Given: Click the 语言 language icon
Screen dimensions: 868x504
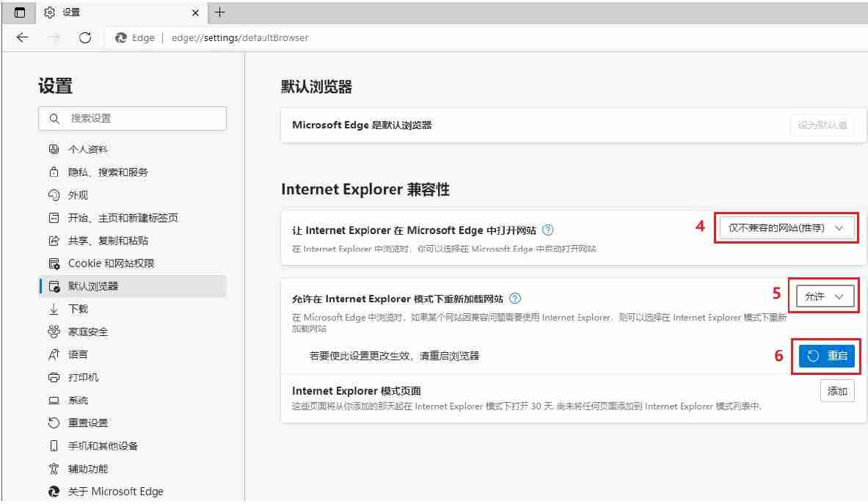Looking at the screenshot, I should [54, 354].
